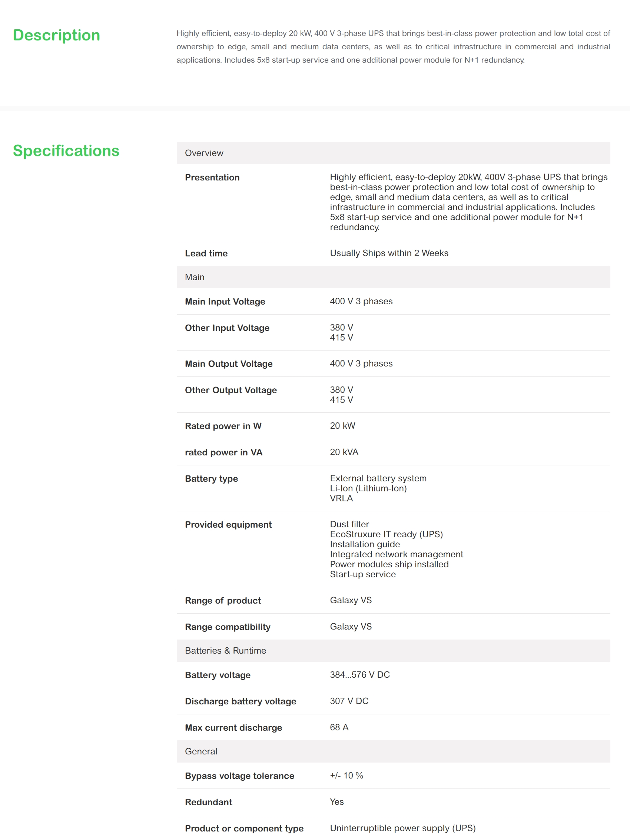The image size is (630, 840).
Task: Click the Bypass voltage tolerance label
Action: point(239,776)
